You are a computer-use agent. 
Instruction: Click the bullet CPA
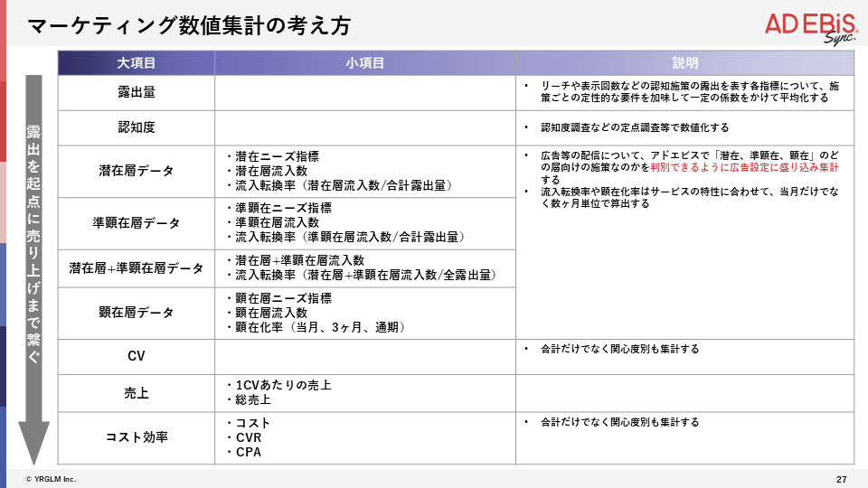pyautogui.click(x=243, y=452)
